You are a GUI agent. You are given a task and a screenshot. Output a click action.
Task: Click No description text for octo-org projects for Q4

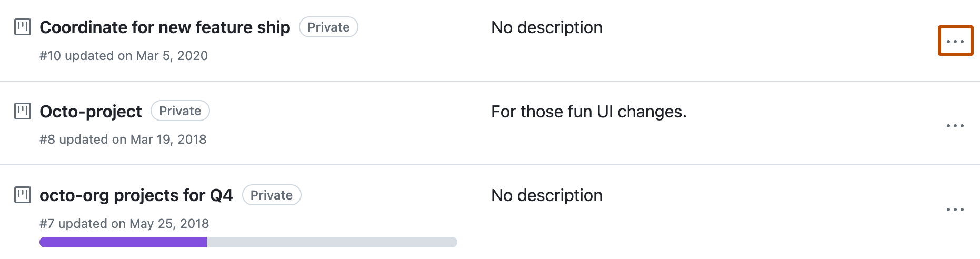pos(546,195)
